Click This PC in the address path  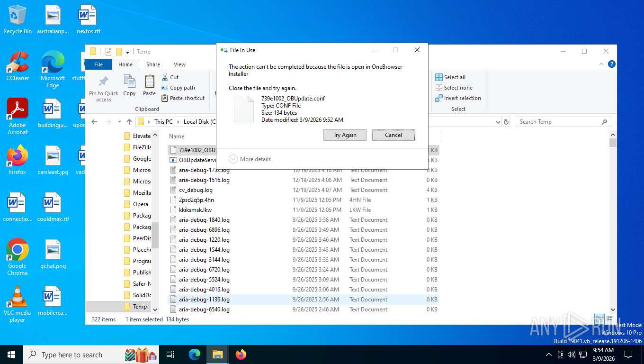coord(163,122)
